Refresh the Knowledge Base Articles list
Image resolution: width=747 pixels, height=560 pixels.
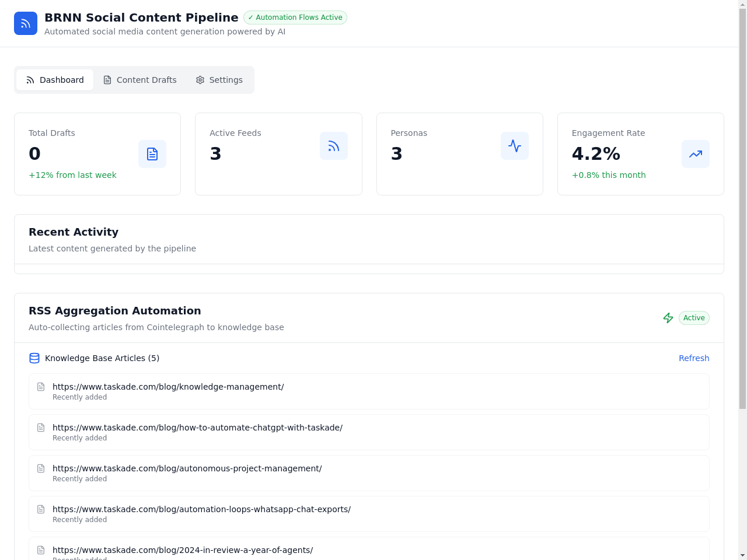[x=694, y=358]
